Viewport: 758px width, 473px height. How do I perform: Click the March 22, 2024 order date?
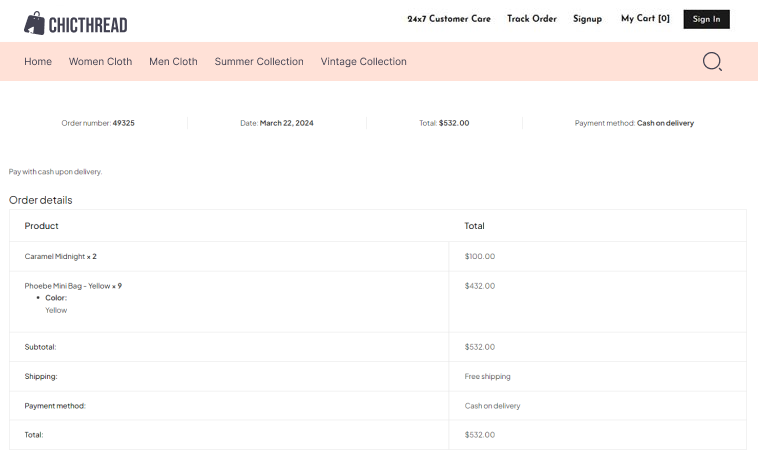click(286, 123)
